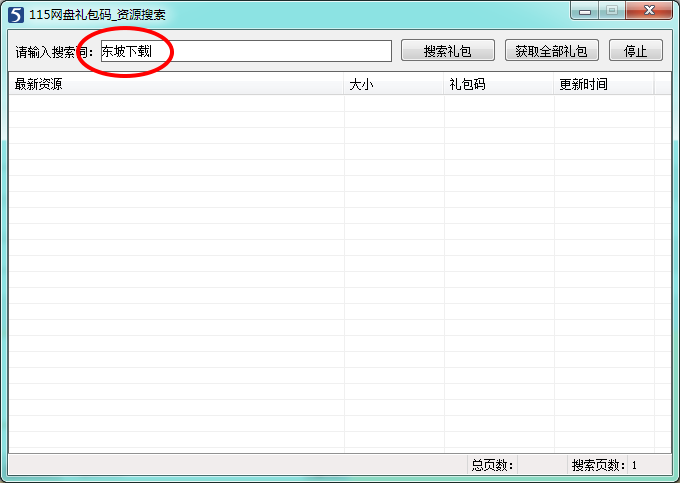This screenshot has height=483, width=680.
Task: Stop the search with the 停止 button
Action: click(636, 51)
